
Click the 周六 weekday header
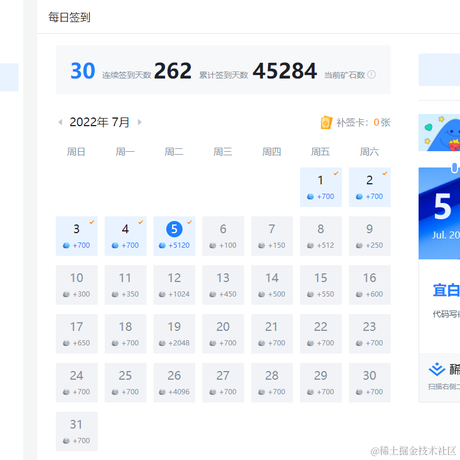(369, 152)
